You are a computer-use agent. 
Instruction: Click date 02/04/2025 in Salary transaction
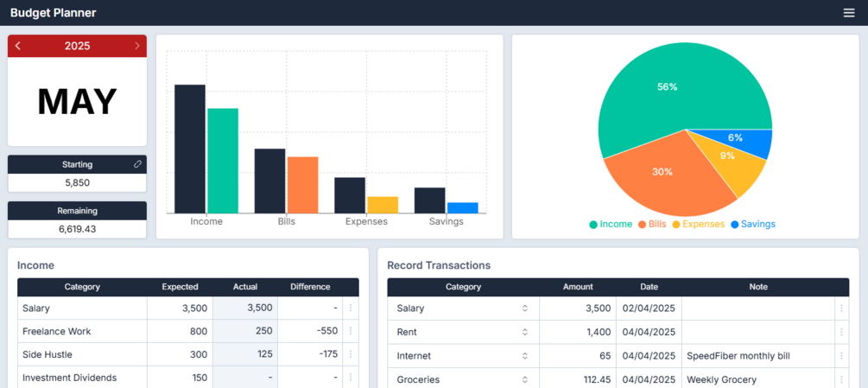[x=649, y=308]
